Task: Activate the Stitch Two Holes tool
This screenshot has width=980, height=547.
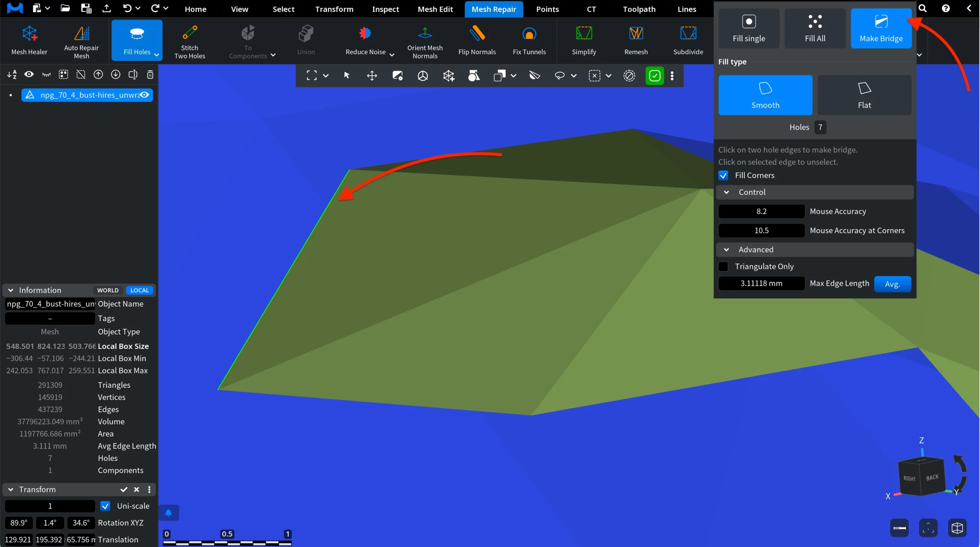Action: pyautogui.click(x=189, y=40)
